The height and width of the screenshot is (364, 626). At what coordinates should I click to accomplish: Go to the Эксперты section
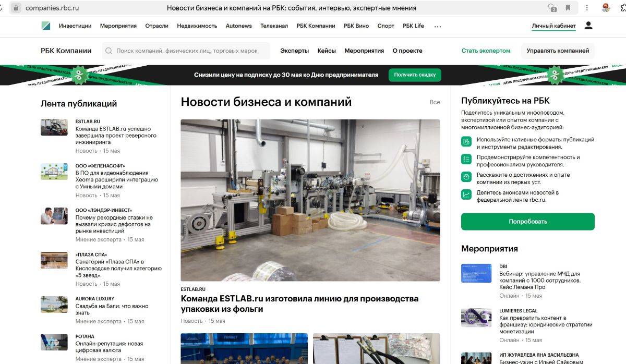[x=294, y=51]
